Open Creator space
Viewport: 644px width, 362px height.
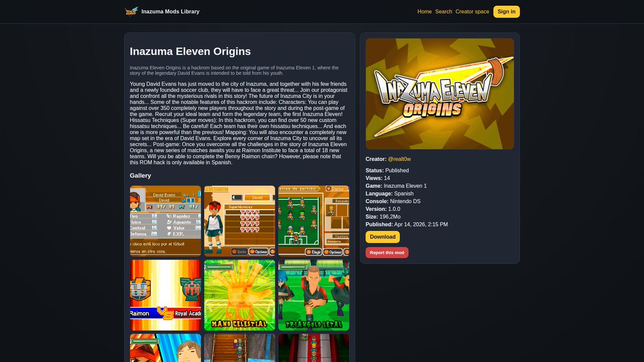[x=472, y=11]
